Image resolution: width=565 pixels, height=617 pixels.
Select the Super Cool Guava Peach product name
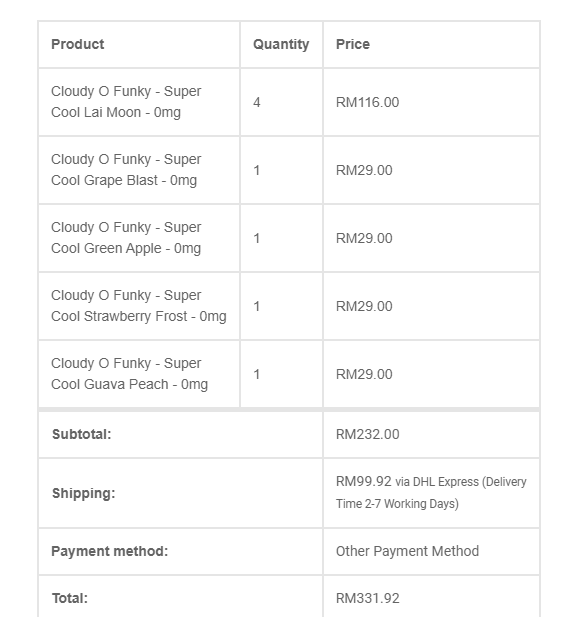[129, 374]
